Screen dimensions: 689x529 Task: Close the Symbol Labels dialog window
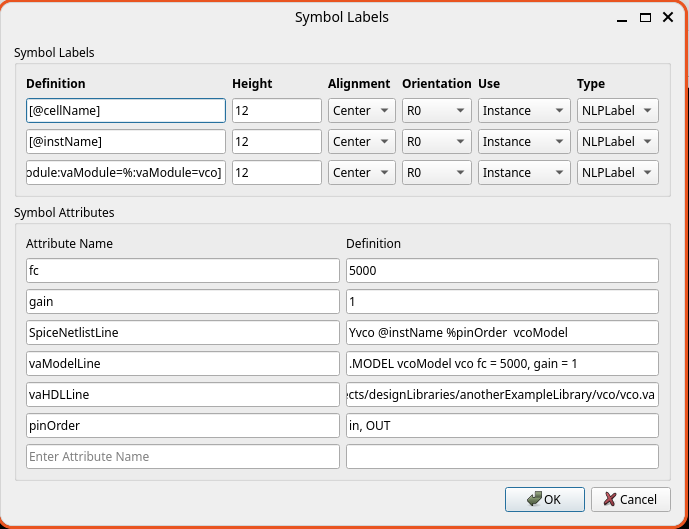pyautogui.click(x=669, y=17)
